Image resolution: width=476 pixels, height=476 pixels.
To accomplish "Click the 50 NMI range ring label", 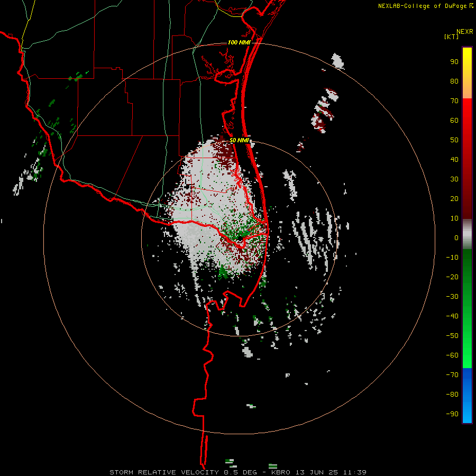I will [239, 140].
